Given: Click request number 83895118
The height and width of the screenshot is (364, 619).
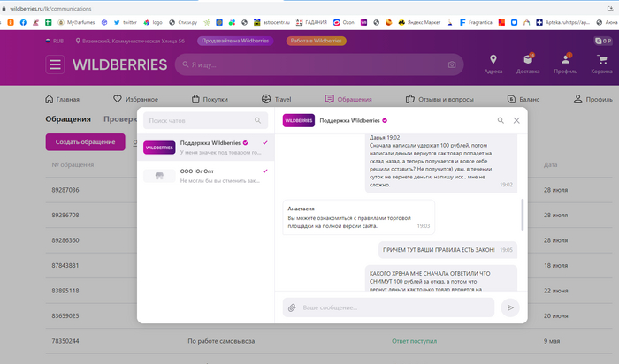Looking at the screenshot, I should (65, 291).
